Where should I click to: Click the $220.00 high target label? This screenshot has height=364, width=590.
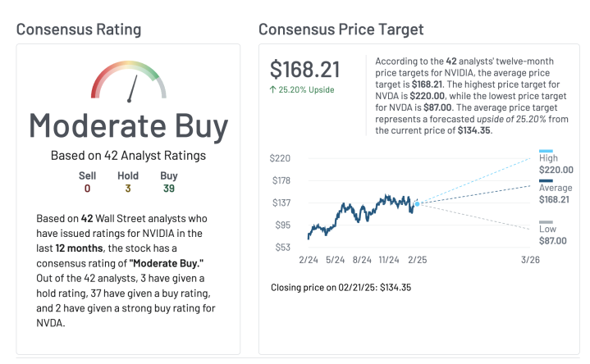(x=556, y=170)
